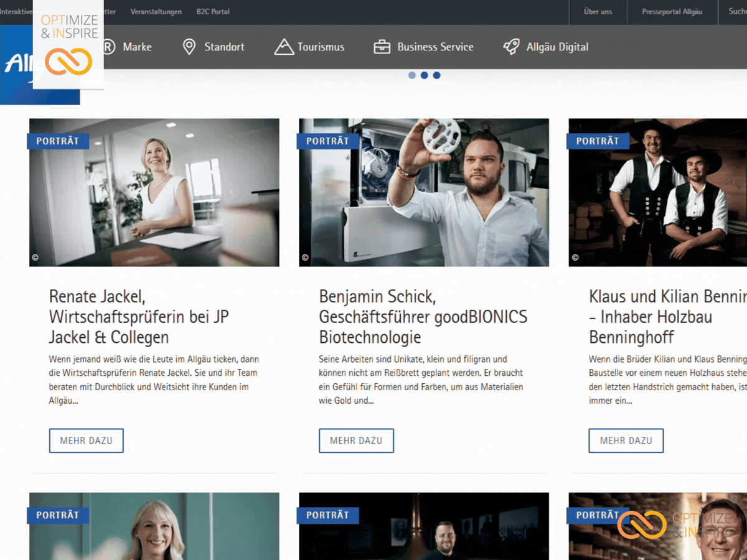Open the B2C Portal menu item

tap(213, 12)
